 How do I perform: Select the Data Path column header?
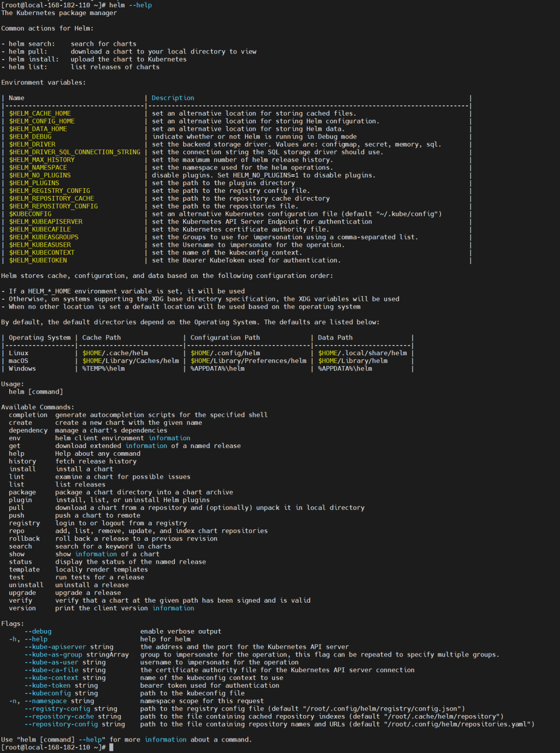335,338
